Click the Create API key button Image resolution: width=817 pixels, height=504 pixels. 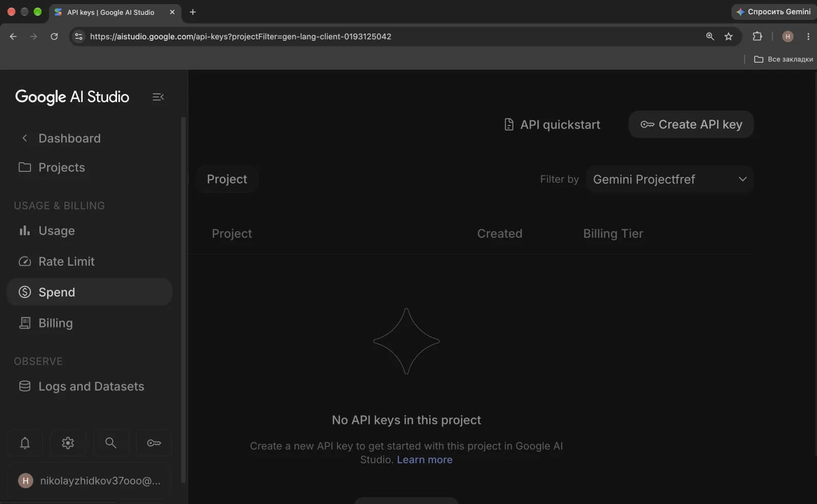click(x=691, y=124)
